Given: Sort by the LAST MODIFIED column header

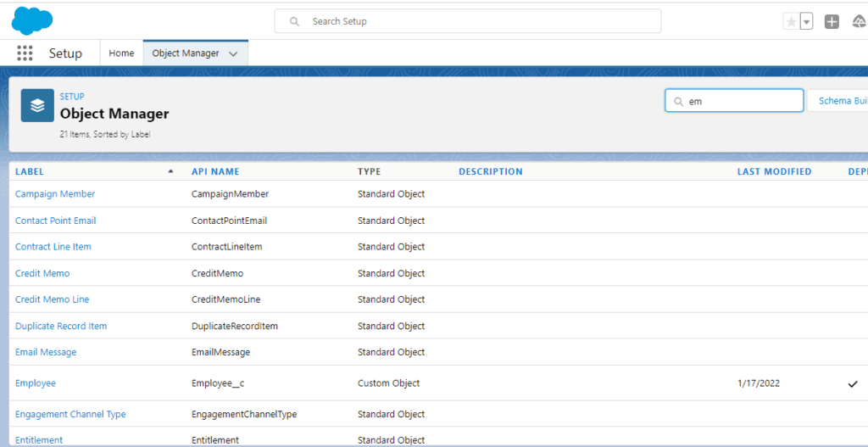Looking at the screenshot, I should coord(774,171).
